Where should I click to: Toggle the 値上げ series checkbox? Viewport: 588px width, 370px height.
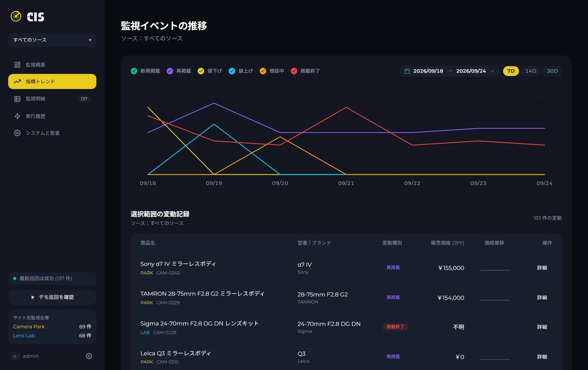pos(232,71)
